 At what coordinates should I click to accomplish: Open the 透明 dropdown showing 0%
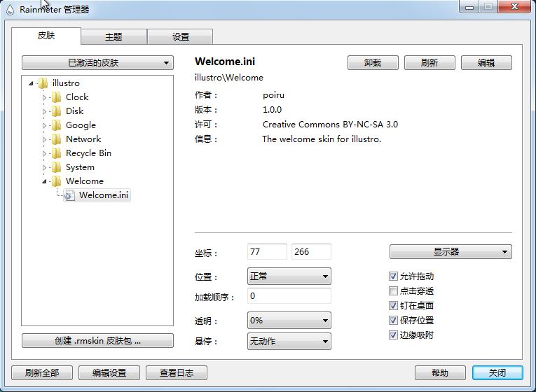coord(289,321)
